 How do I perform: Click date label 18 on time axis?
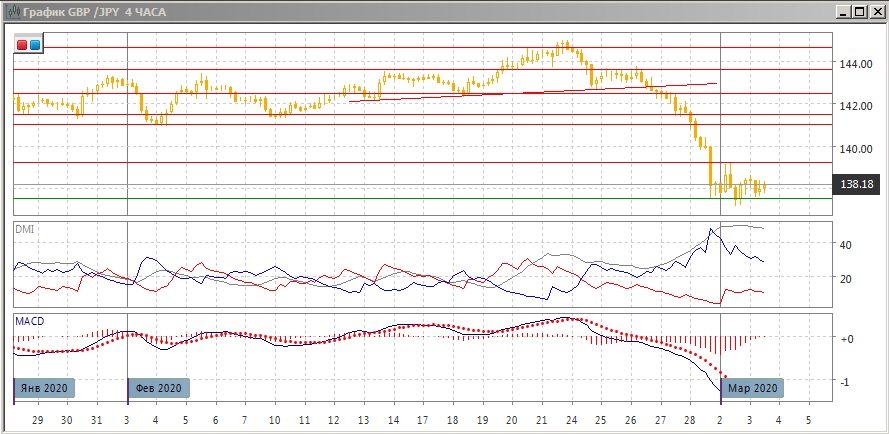pos(452,420)
